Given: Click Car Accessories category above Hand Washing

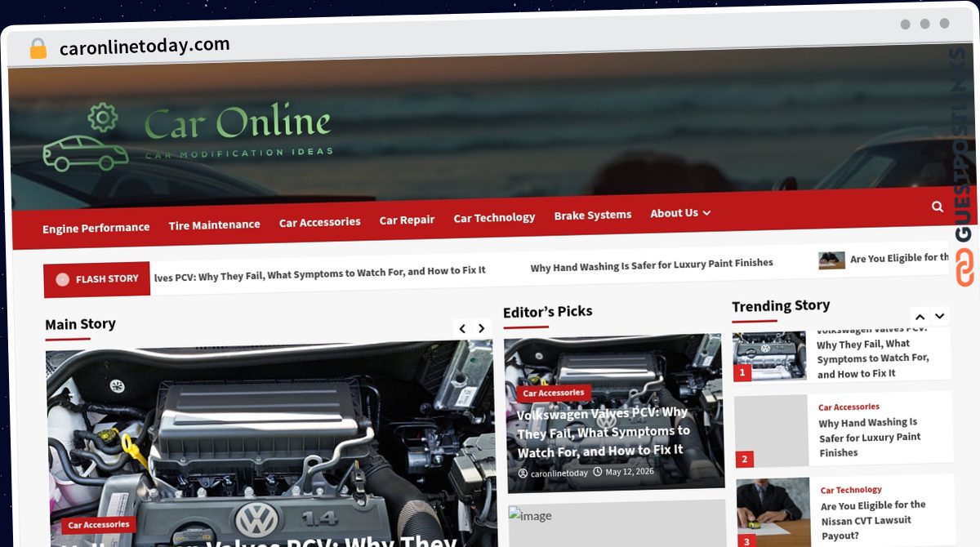Looking at the screenshot, I should pyautogui.click(x=849, y=407).
